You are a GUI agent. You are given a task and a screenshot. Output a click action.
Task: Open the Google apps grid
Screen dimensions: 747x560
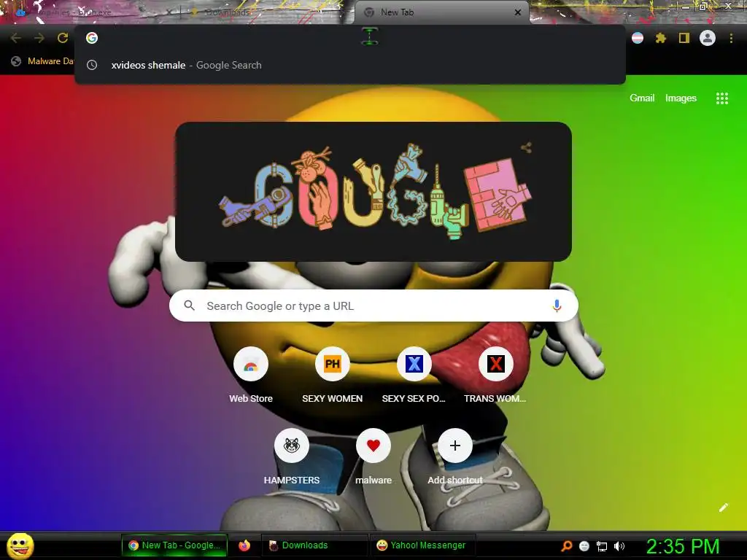click(x=721, y=98)
